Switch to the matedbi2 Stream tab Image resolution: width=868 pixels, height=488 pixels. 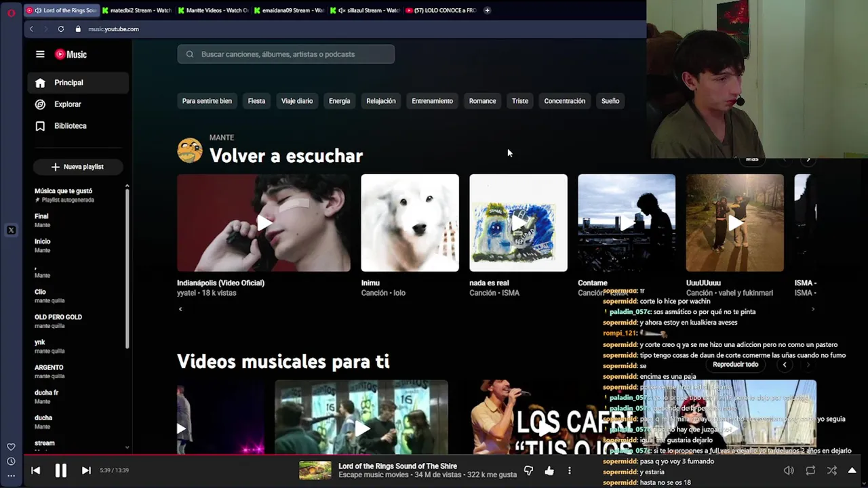[138, 10]
